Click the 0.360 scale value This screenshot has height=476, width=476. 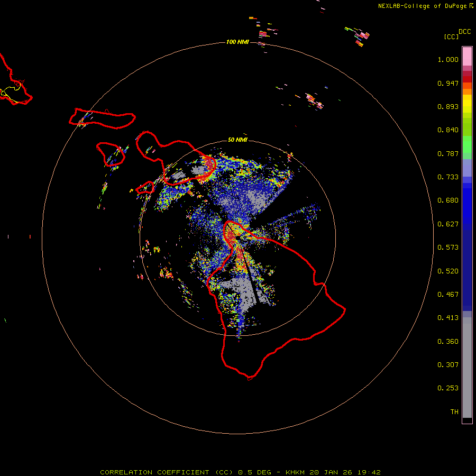448,342
